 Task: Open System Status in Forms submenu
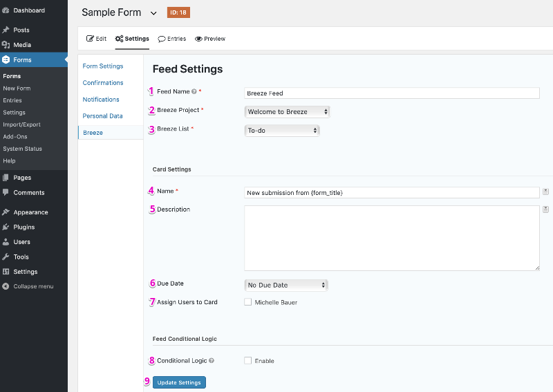click(x=23, y=149)
